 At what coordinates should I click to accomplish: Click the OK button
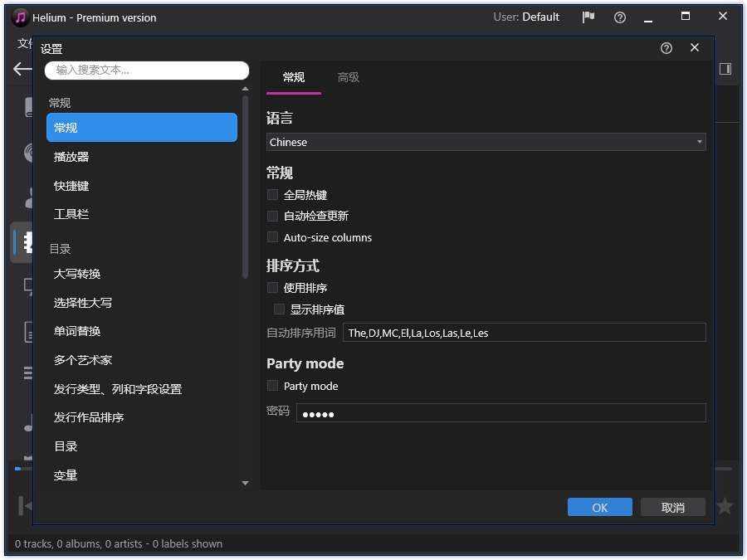(x=599, y=507)
